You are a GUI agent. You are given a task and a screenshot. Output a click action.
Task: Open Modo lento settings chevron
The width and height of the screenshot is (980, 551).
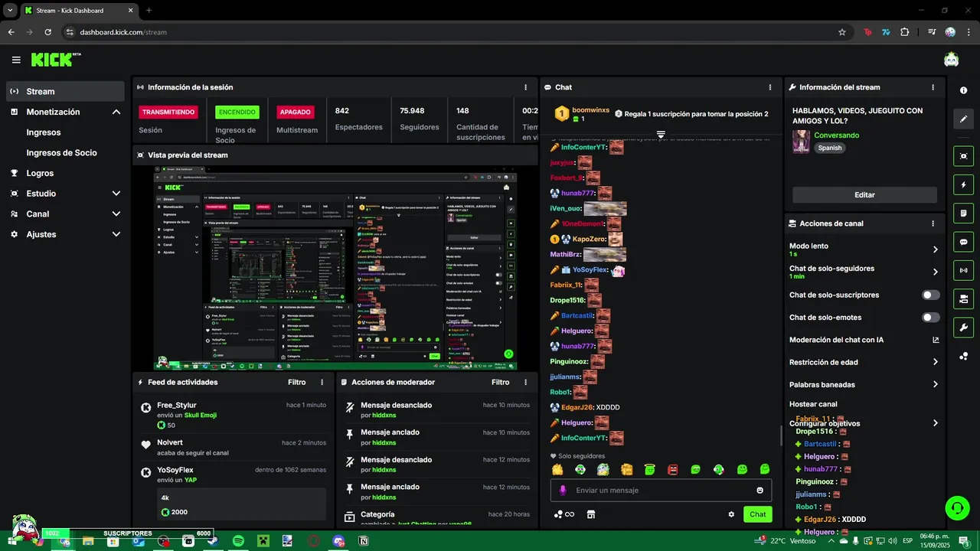coord(936,249)
